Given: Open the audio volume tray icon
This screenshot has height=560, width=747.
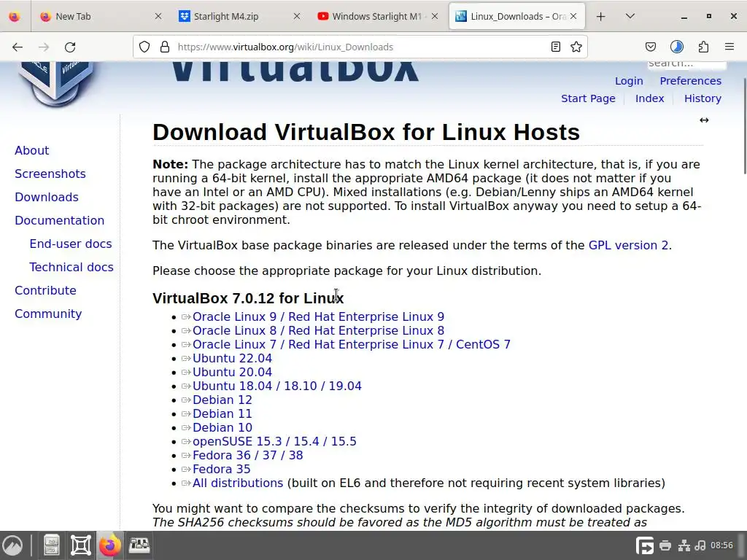Looking at the screenshot, I should pos(700,545).
